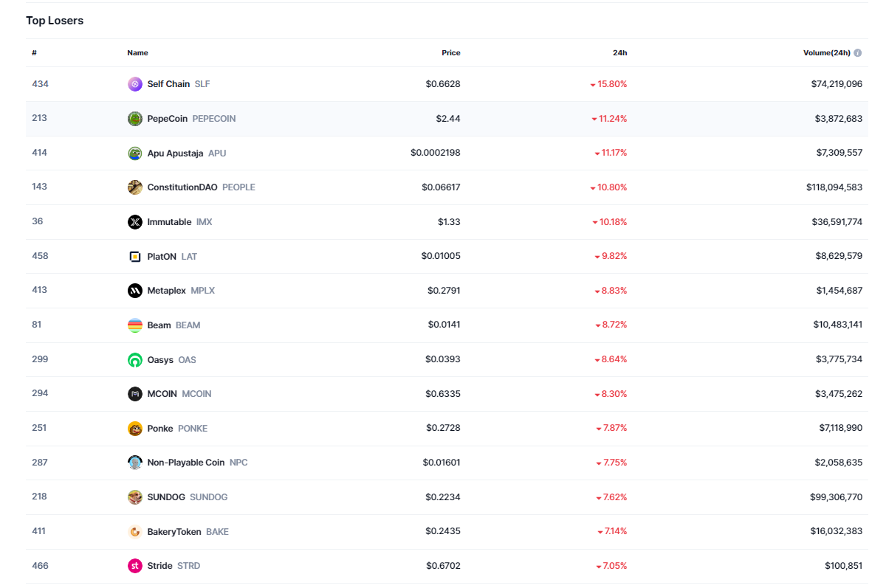
Task: Click the Immutable IMX logo icon
Action: (134, 222)
